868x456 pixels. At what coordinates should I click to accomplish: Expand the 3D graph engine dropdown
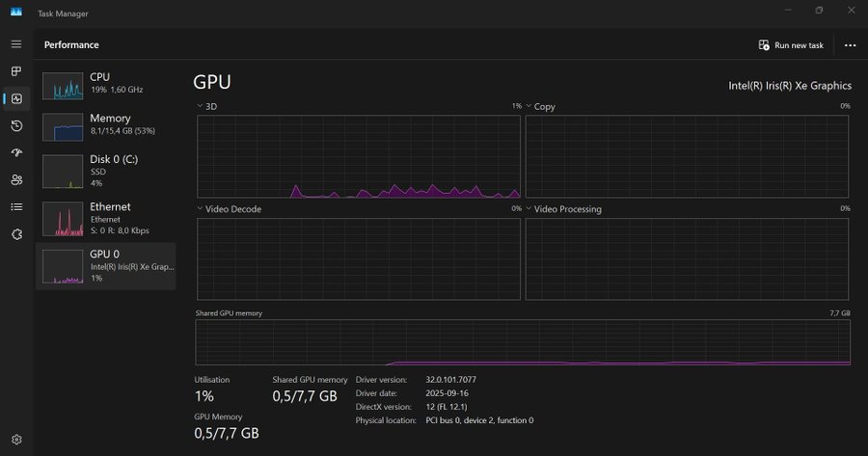pos(206,106)
